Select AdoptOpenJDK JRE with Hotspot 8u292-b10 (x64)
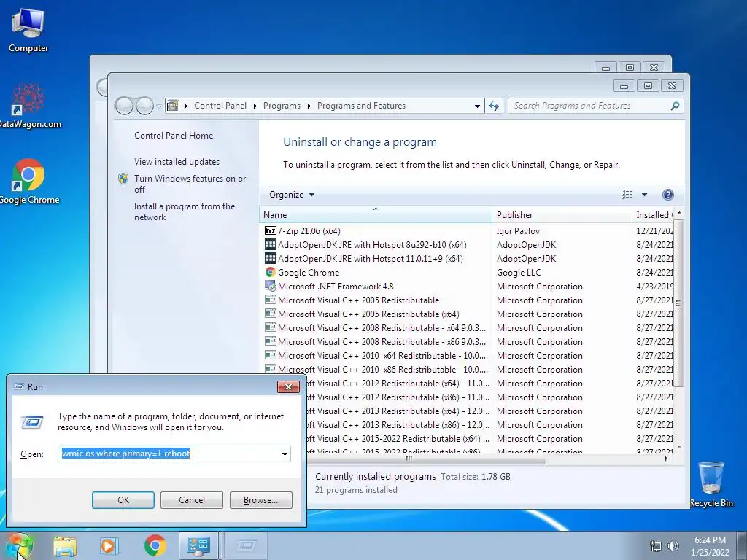This screenshot has width=747, height=560. point(372,245)
